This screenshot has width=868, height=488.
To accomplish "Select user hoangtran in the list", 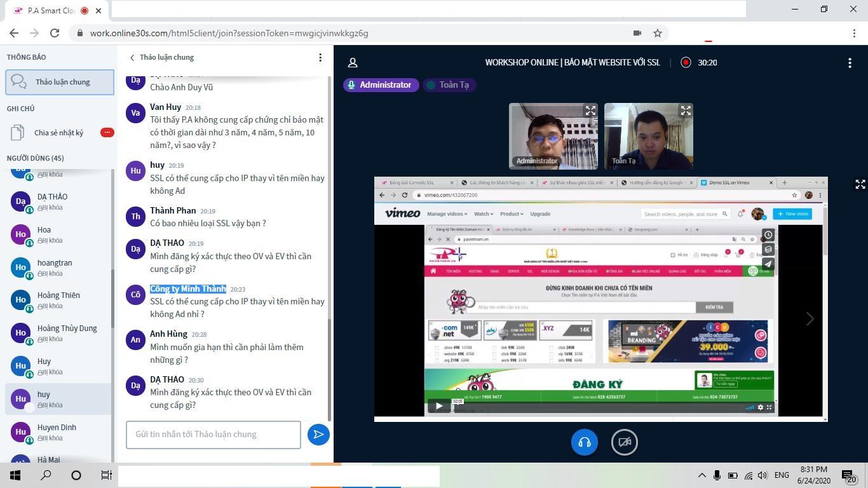I will coord(58,268).
